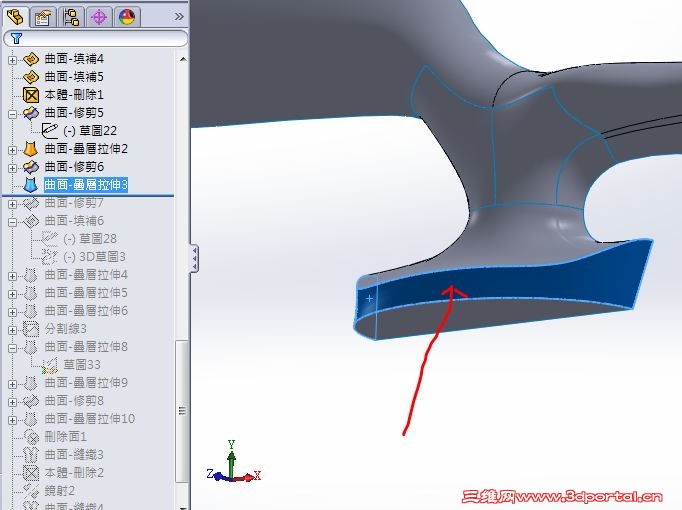Screen dimensions: 682x510
Task: Select the 曲面-填補4 surface fill icon
Action: (x=31, y=59)
